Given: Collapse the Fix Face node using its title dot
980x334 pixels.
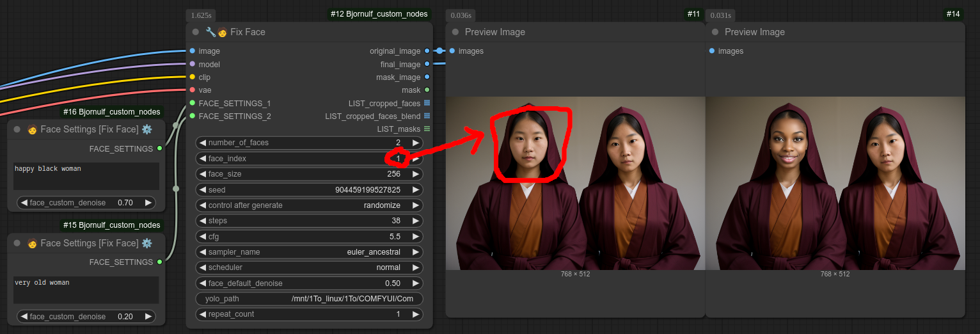Looking at the screenshot, I should [x=196, y=32].
